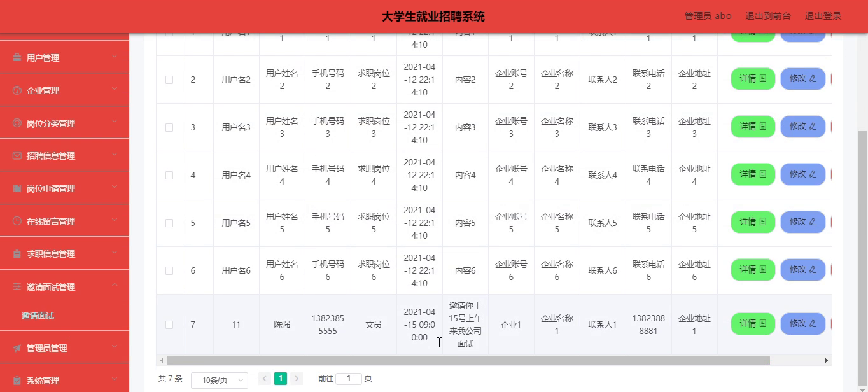Screen dimensions: 868x392
Task: Open 详情 for row 用户名2
Action: point(753,79)
